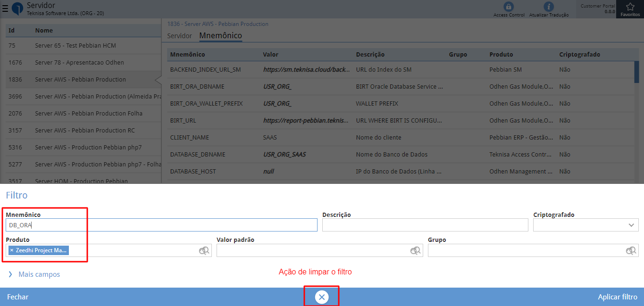644x306 pixels.
Task: Click the USR_ORG_SAAS value cell
Action: coord(284,155)
